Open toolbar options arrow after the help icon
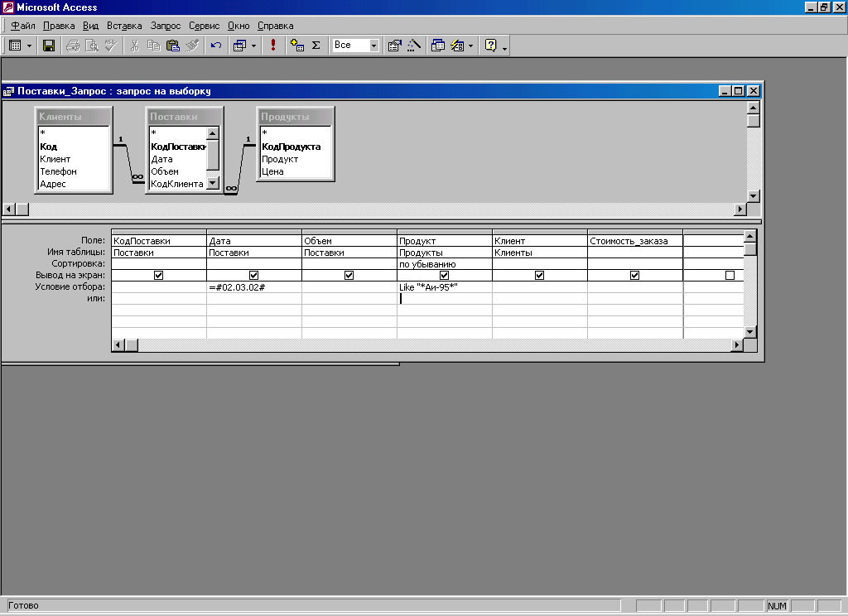The width and height of the screenshot is (848, 616). 504,48
